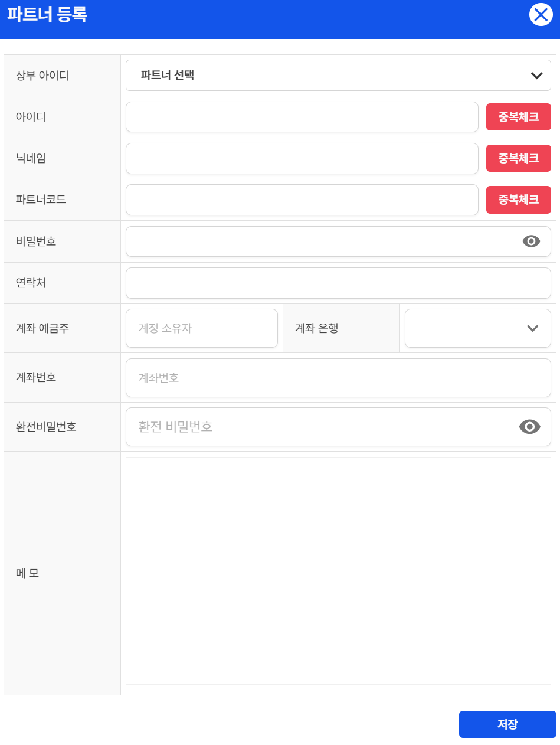Click 중복체크 button for 아이디
Screen dimensions: 560x745
coord(518,117)
